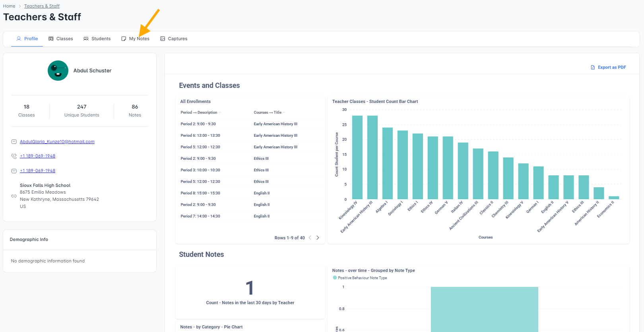Image resolution: width=644 pixels, height=332 pixels.
Task: Go to previous page of enrollments
Action: coord(310,238)
